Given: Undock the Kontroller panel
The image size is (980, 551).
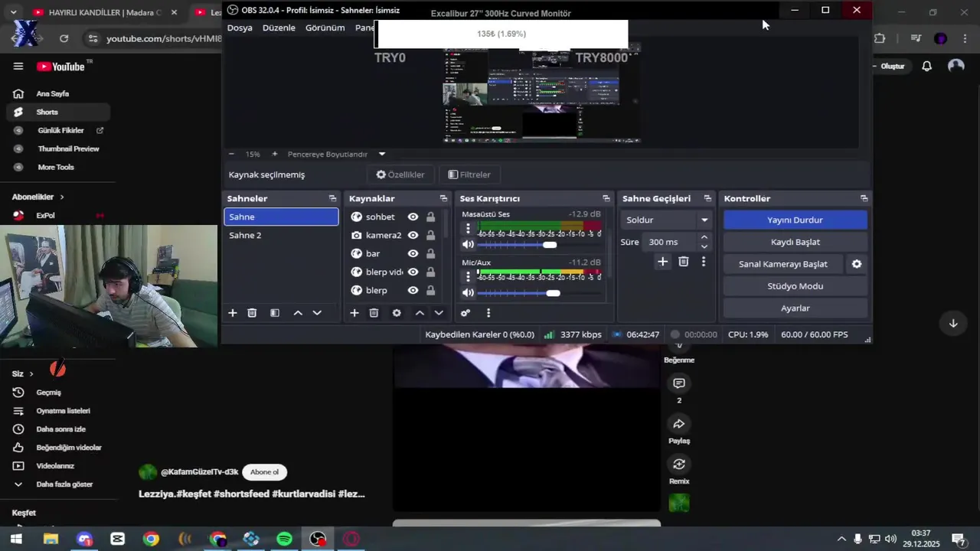Looking at the screenshot, I should coord(864,198).
